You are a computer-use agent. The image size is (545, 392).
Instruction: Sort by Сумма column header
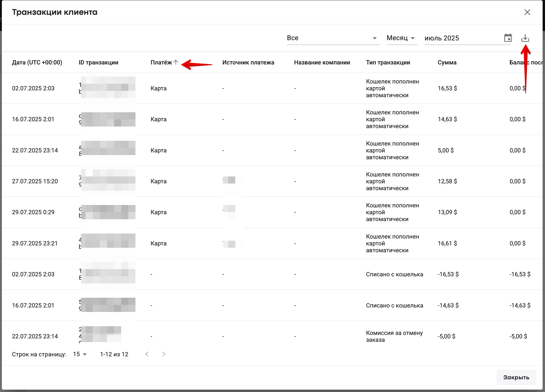pos(447,62)
